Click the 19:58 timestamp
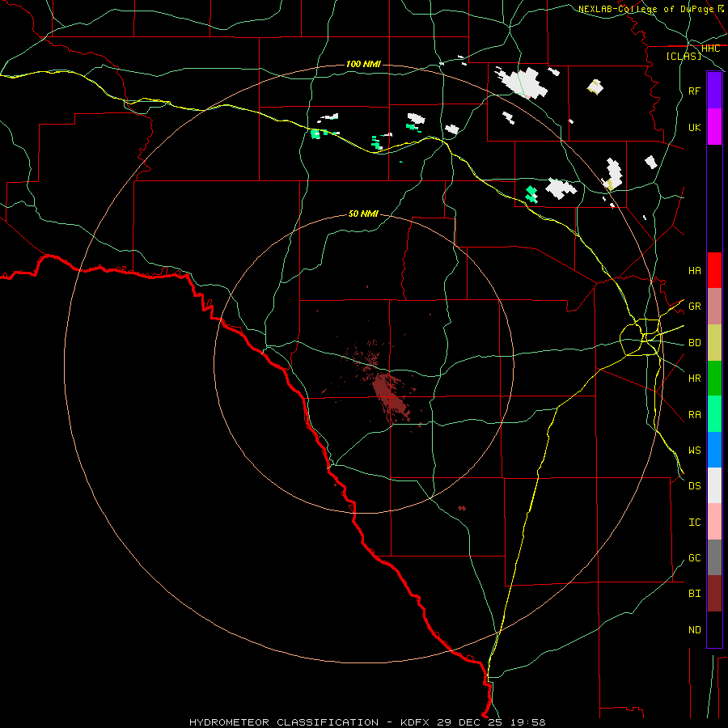The height and width of the screenshot is (728, 728). tap(527, 722)
